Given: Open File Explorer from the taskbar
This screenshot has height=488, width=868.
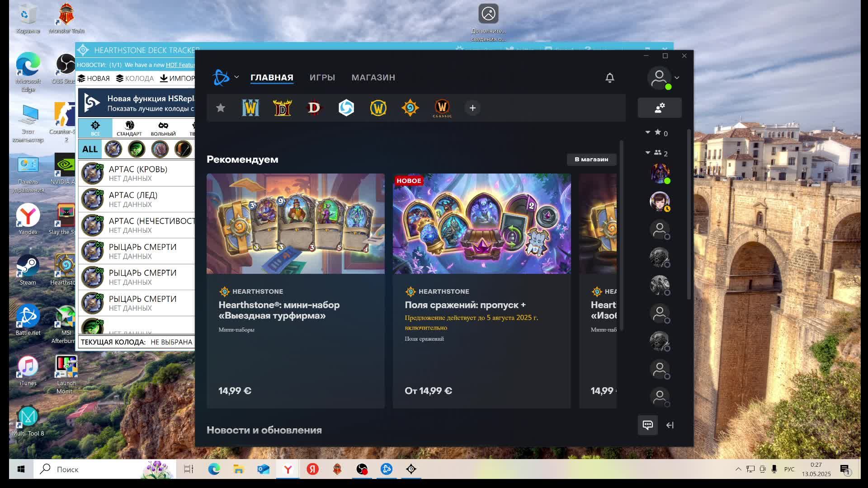Looking at the screenshot, I should [238, 469].
